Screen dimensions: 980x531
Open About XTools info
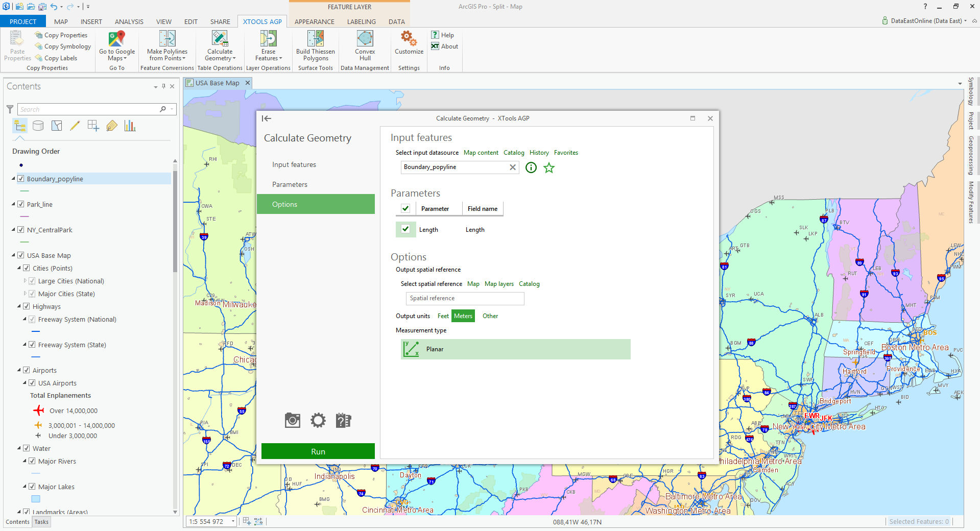445,46
